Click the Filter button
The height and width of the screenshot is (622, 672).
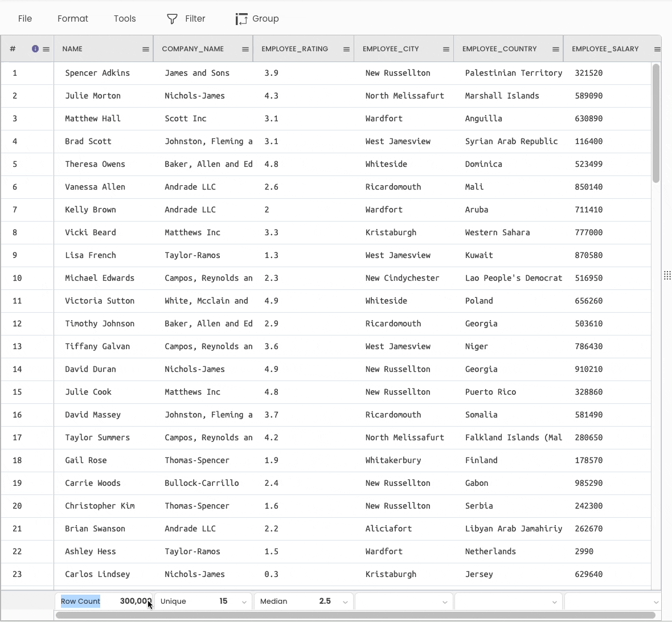[186, 19]
